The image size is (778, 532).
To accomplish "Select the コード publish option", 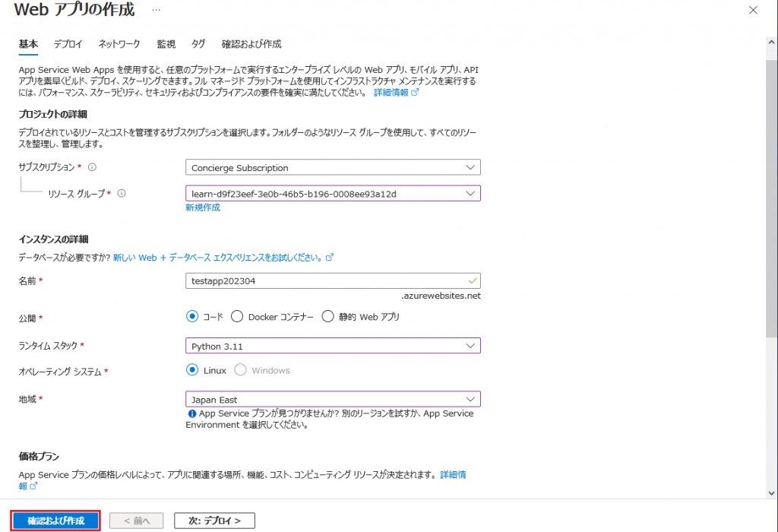I will click(x=192, y=317).
